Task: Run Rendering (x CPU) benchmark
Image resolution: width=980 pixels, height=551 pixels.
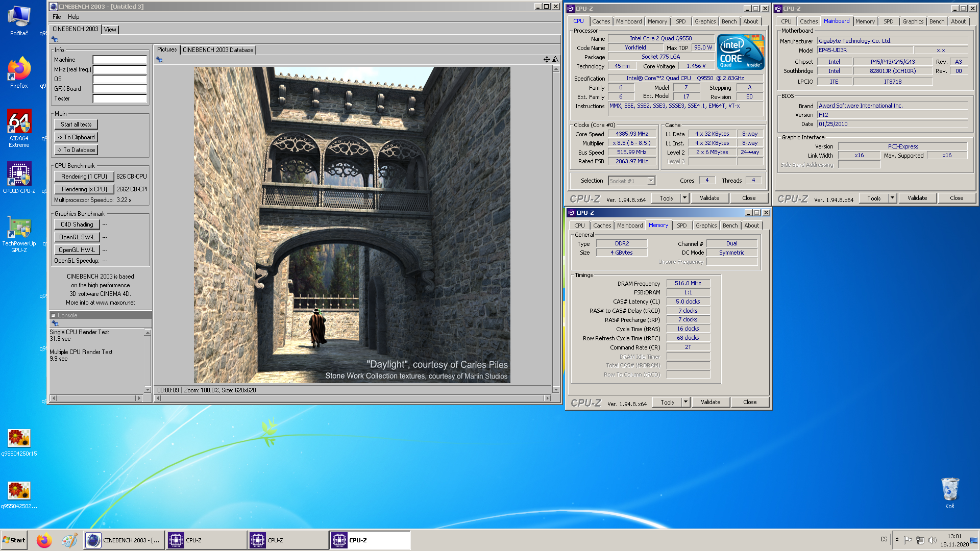Action: point(84,189)
